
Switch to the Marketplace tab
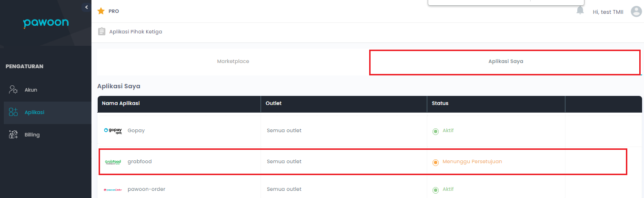(x=233, y=62)
